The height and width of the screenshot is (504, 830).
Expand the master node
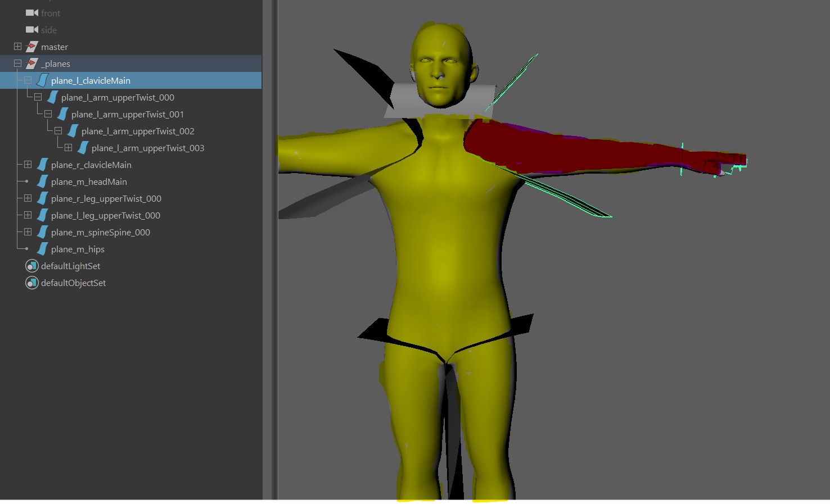click(17, 47)
